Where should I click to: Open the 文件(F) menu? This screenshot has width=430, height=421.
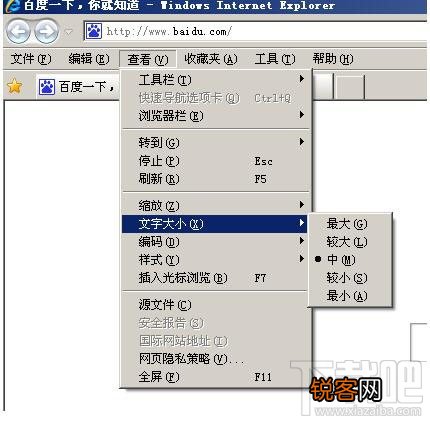click(31, 59)
